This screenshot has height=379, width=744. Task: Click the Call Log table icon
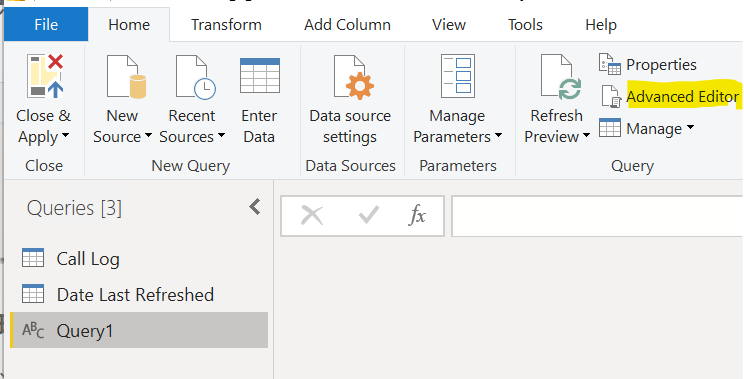point(33,258)
